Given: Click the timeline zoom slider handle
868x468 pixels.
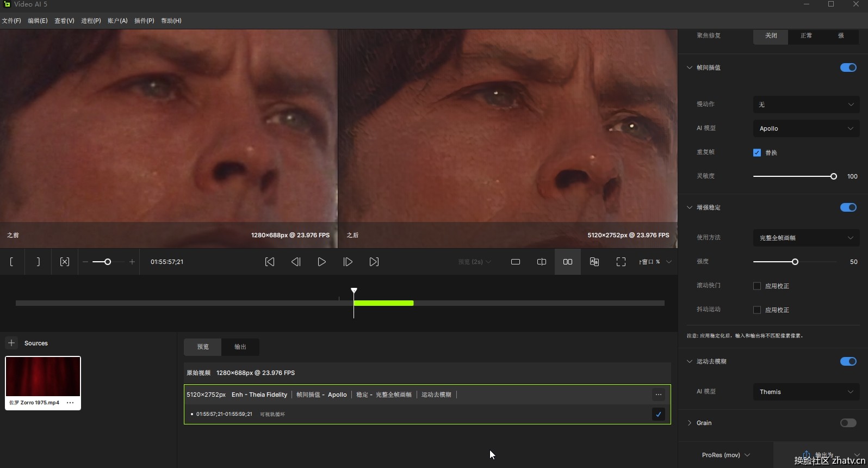Looking at the screenshot, I should [108, 262].
